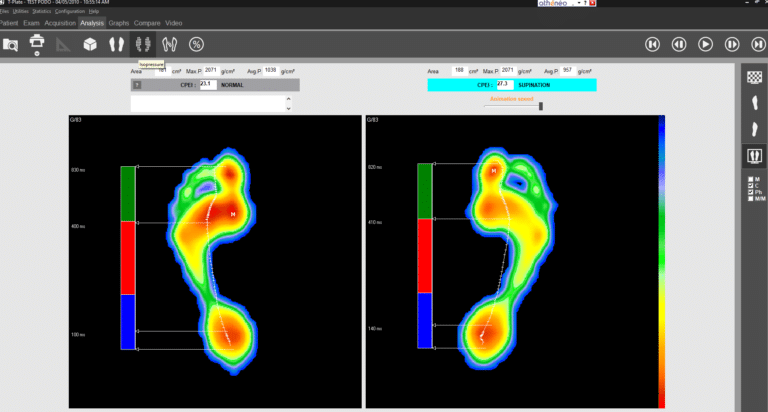Click the footprints view icon
This screenshot has width=768, height=412.
click(117, 44)
